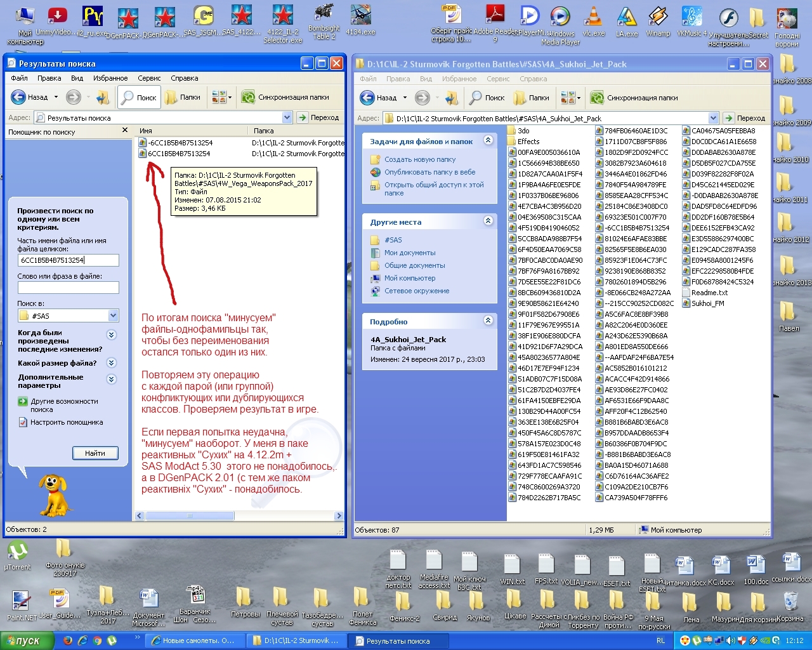This screenshot has height=650, width=812.
Task: Open 'Сетевое окружение' link
Action: click(416, 291)
